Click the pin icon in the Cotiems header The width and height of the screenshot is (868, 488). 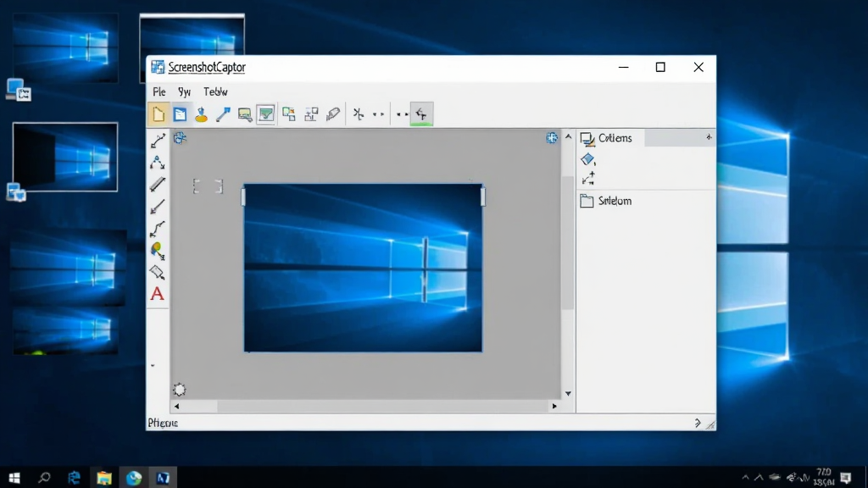click(709, 137)
